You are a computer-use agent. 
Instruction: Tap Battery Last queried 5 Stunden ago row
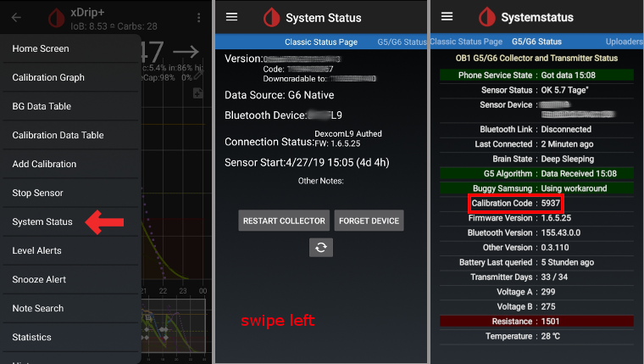(x=536, y=262)
